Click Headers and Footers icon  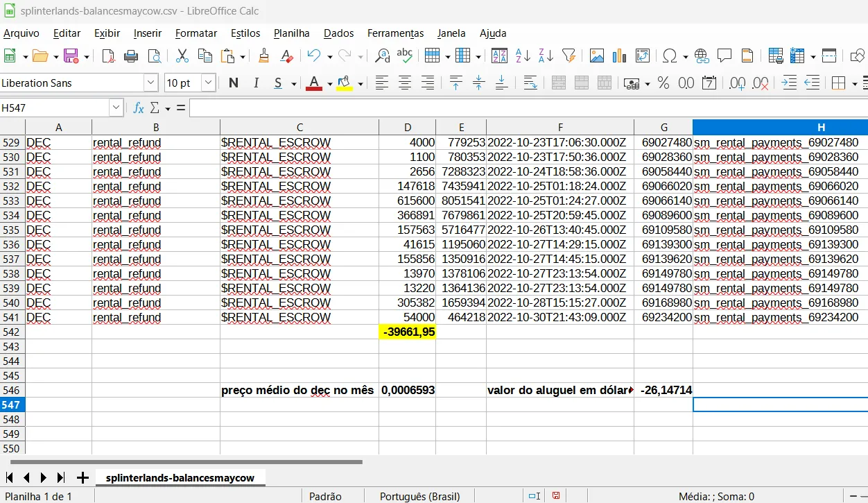(747, 56)
